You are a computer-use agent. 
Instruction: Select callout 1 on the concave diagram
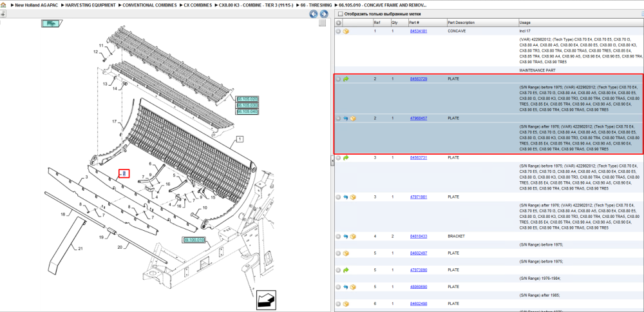240,139
